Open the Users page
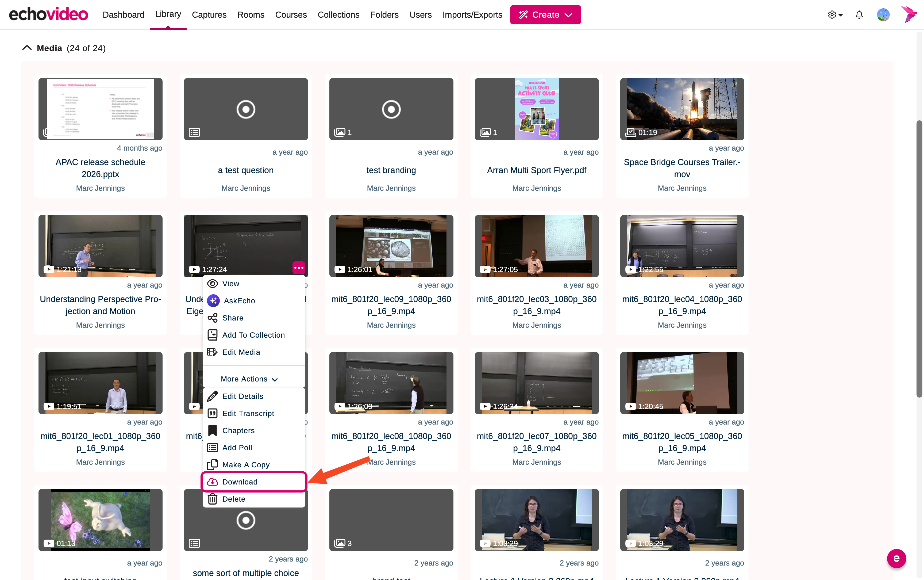924x580 pixels. [420, 14]
